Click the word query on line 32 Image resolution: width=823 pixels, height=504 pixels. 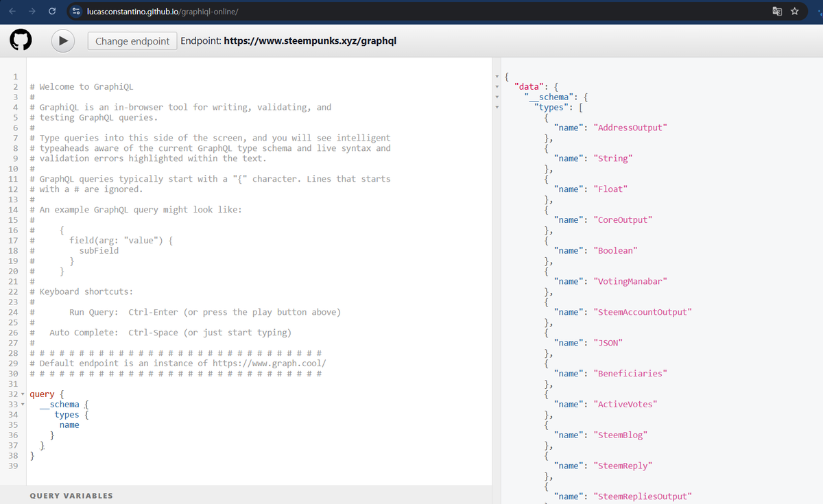(x=43, y=394)
